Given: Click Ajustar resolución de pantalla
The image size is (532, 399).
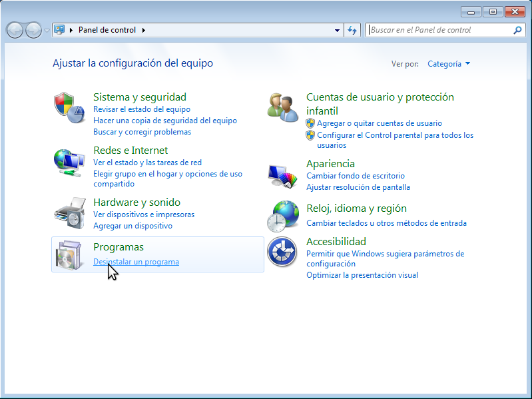Looking at the screenshot, I should tap(358, 187).
